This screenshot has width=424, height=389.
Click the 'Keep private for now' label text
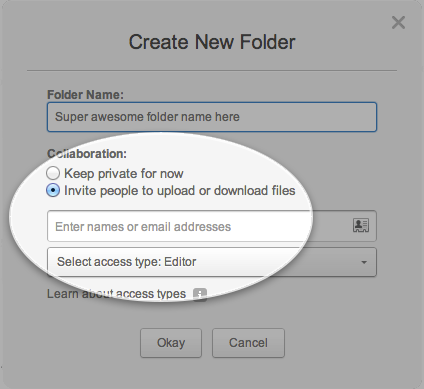click(124, 174)
